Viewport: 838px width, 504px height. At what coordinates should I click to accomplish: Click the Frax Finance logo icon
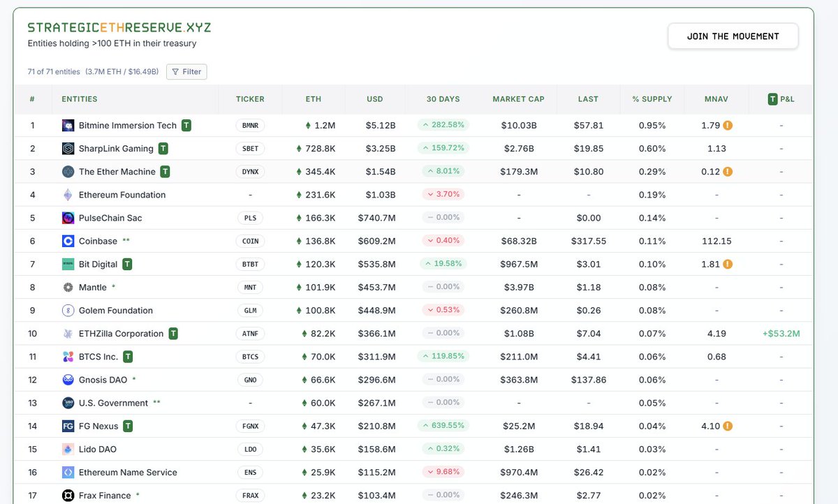click(x=68, y=496)
